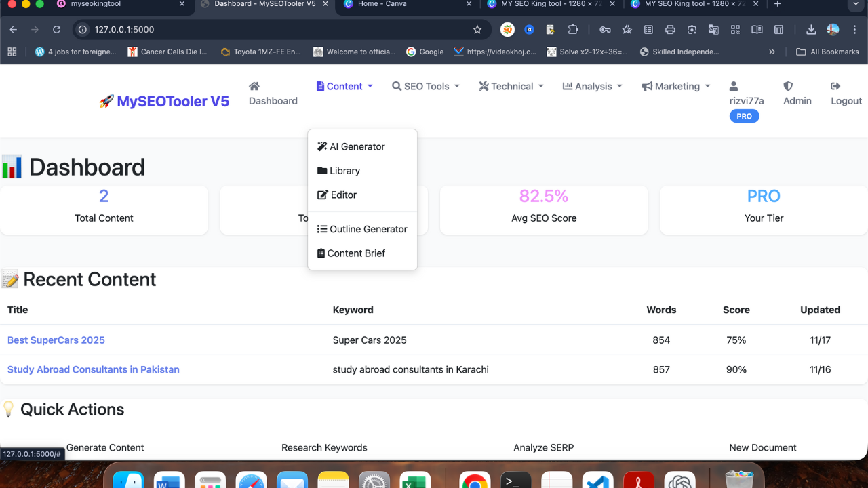The width and height of the screenshot is (868, 488).
Task: Click the MySEOTooler V5 rocket logo
Action: pos(163,100)
